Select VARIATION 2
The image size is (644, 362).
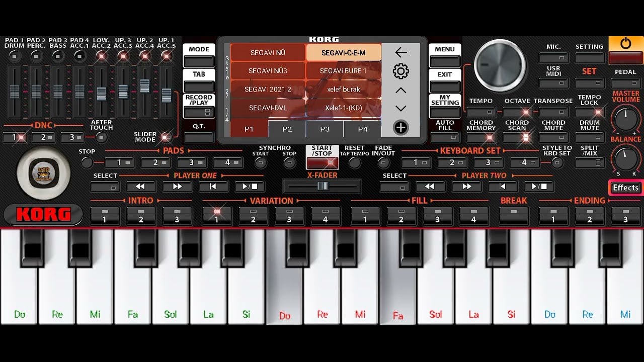click(x=253, y=216)
